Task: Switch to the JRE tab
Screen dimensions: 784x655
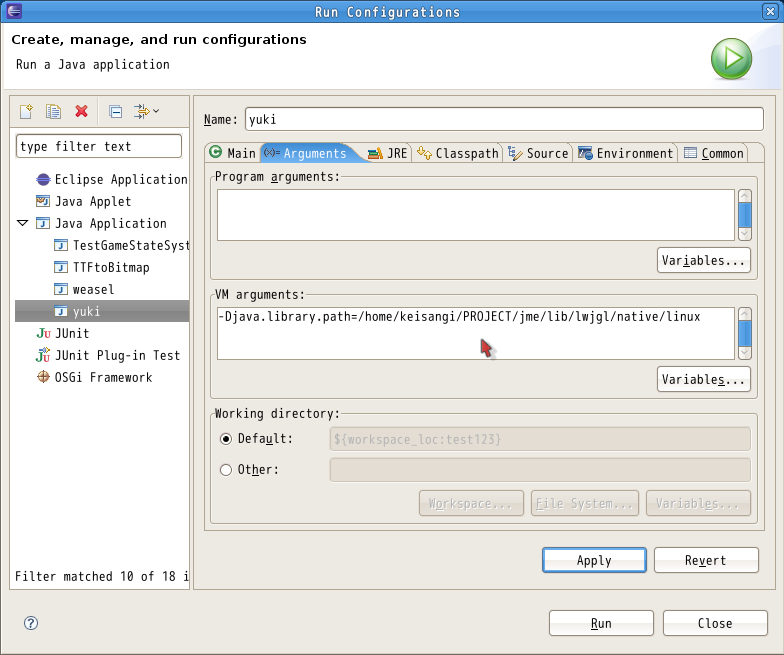Action: pos(387,153)
